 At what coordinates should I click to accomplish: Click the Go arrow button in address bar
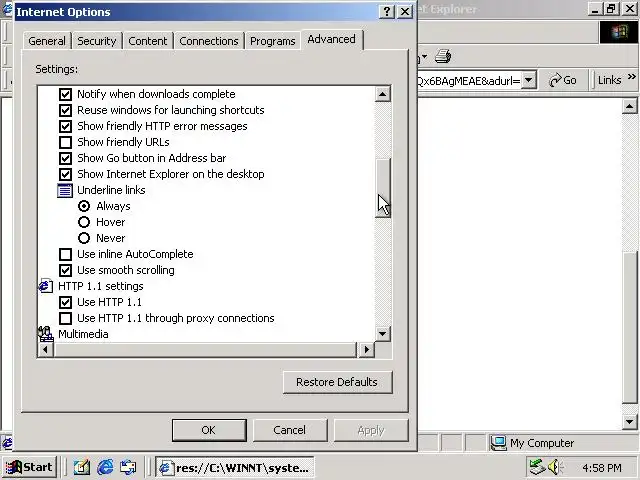click(562, 80)
